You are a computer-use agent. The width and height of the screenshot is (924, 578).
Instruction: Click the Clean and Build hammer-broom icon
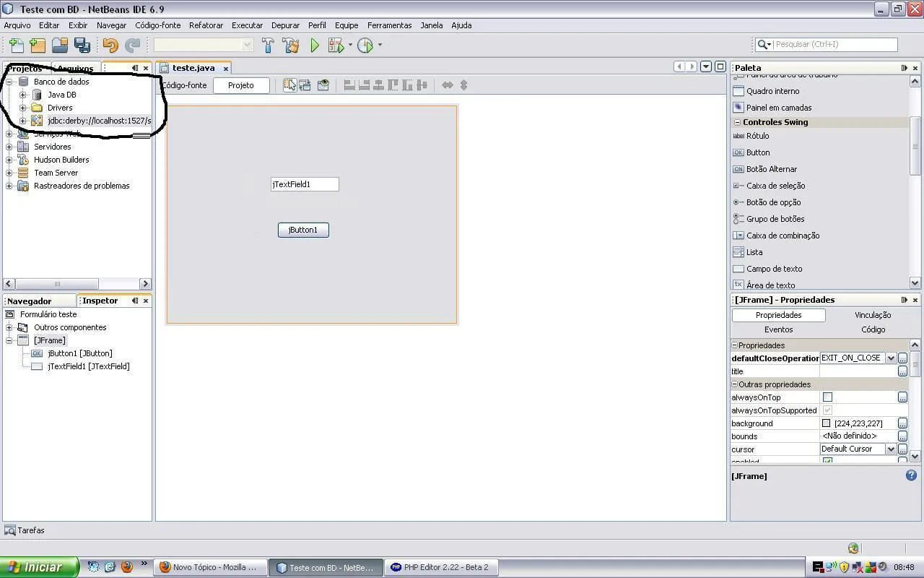(291, 46)
